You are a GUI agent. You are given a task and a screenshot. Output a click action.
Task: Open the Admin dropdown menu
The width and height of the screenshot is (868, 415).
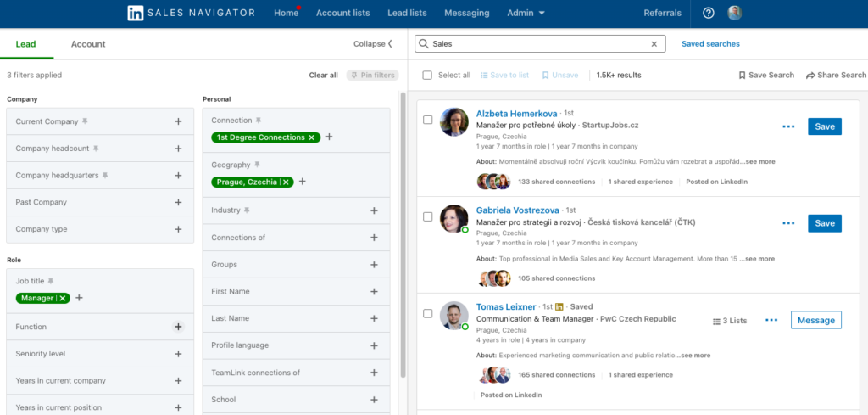point(526,13)
